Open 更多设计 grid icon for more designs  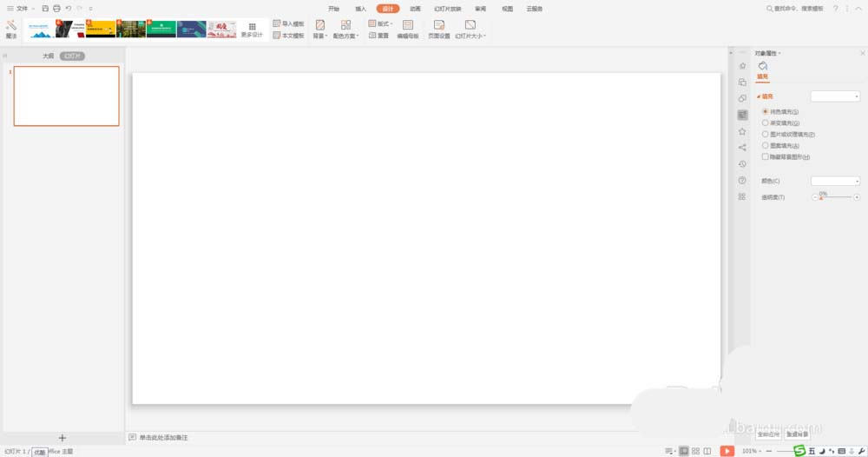coord(252,29)
